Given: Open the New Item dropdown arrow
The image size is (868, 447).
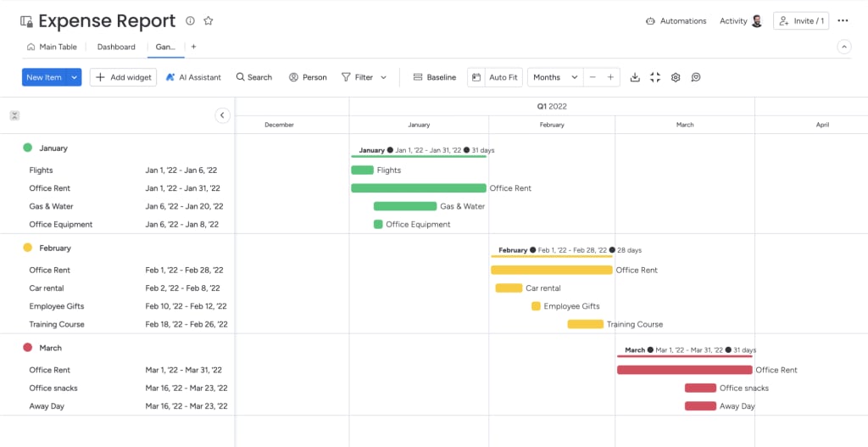Looking at the screenshot, I should tap(75, 77).
